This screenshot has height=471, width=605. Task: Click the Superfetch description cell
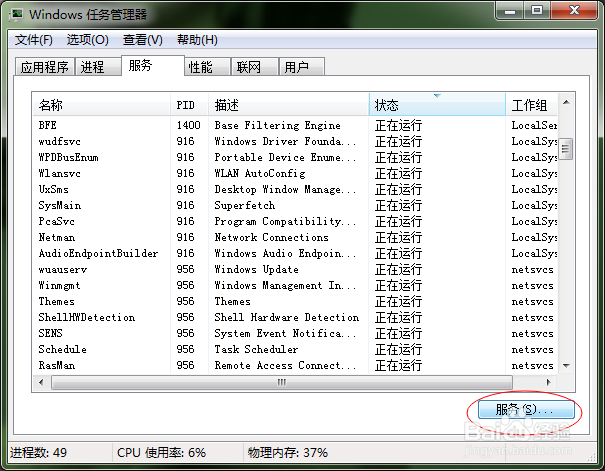245,206
